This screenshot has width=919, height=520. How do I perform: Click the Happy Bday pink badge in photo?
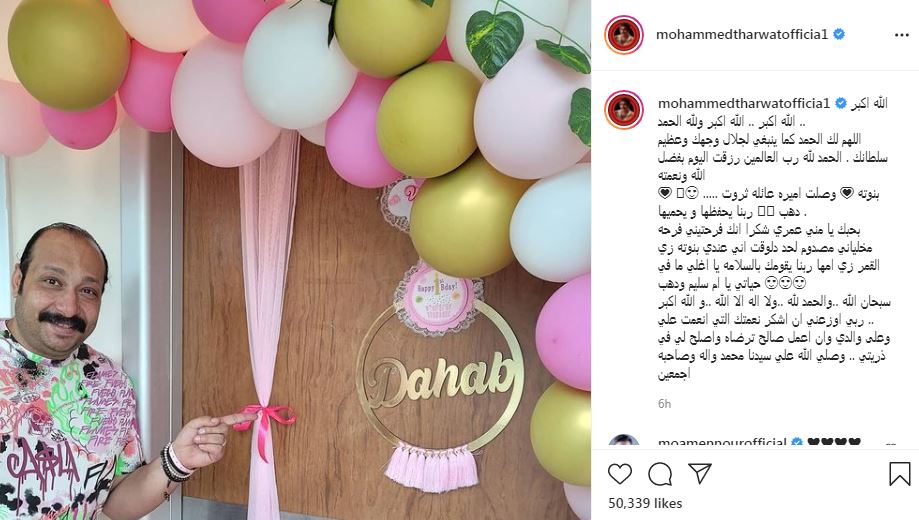coord(439,298)
